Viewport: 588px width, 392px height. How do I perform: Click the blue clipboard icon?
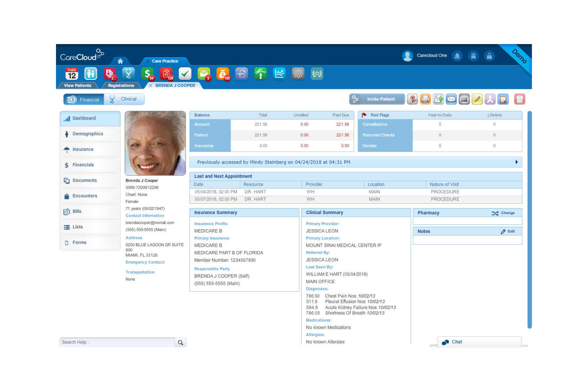[x=503, y=99]
